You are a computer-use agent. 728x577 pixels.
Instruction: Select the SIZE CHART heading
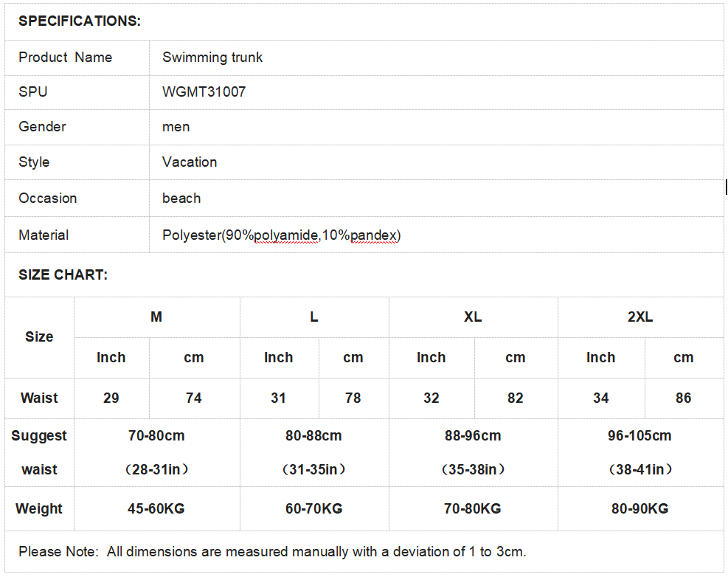[63, 274]
